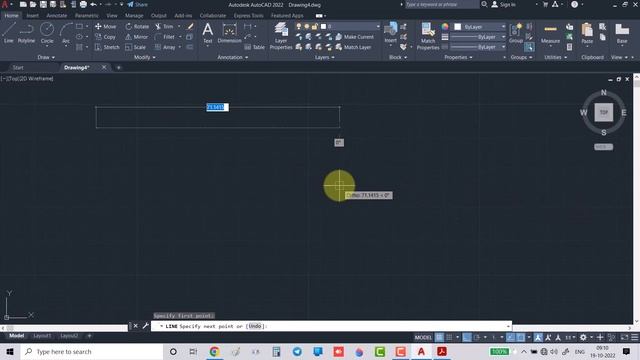
Task: Click the Measure utility tool
Action: (x=550, y=33)
